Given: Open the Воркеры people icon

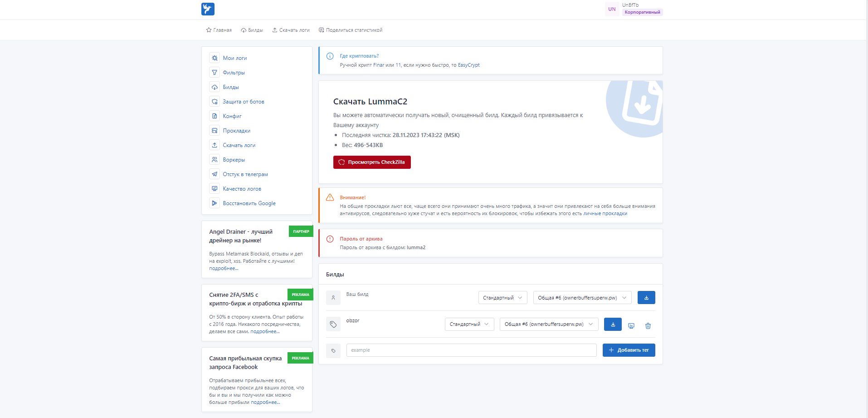Looking at the screenshot, I should tap(215, 160).
